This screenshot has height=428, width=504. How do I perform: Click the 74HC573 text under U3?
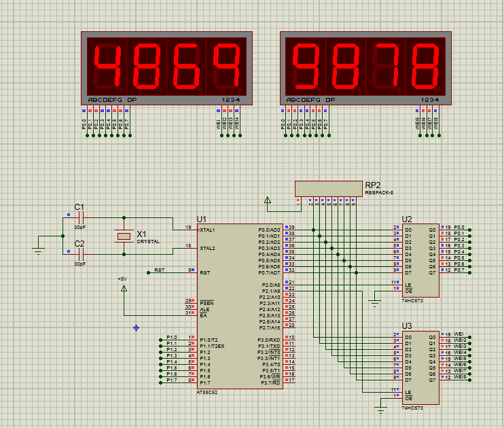pos(412,408)
